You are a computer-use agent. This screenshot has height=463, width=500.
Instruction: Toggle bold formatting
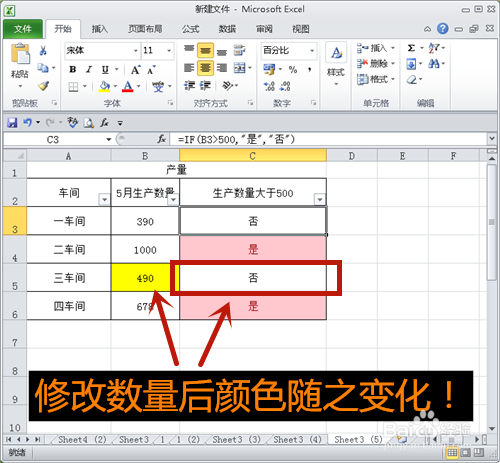(x=73, y=70)
